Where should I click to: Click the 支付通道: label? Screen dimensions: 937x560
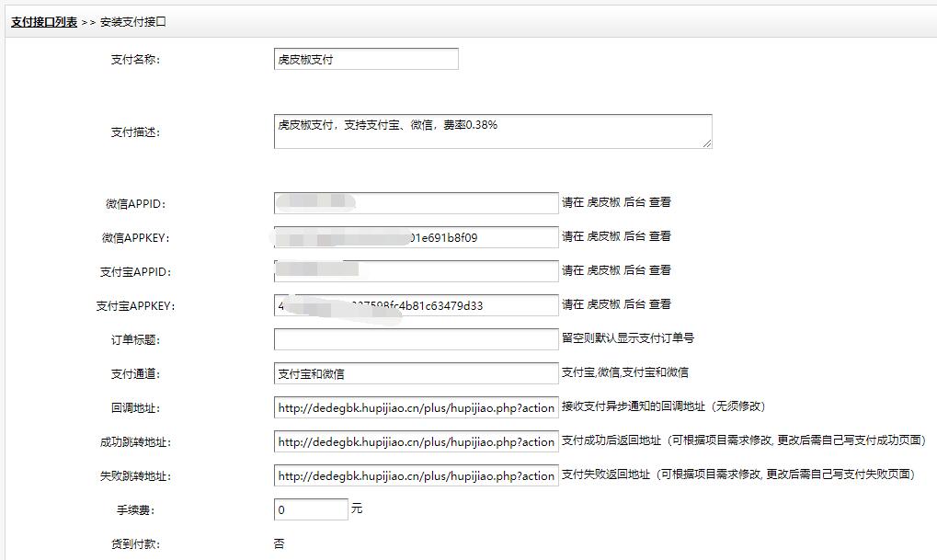tap(136, 374)
